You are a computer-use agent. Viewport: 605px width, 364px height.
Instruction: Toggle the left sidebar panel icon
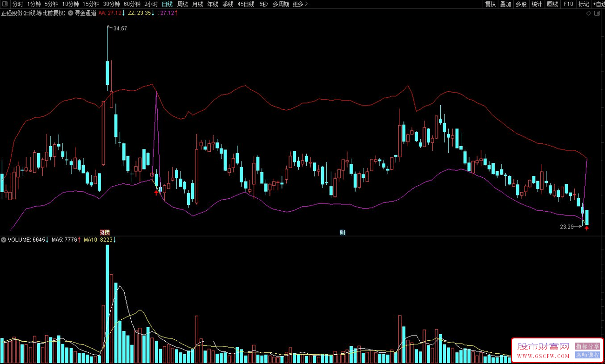click(5, 4)
